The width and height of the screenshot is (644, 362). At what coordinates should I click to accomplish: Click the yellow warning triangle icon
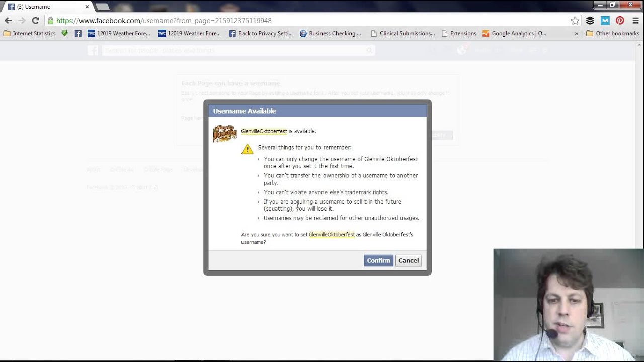(x=247, y=149)
